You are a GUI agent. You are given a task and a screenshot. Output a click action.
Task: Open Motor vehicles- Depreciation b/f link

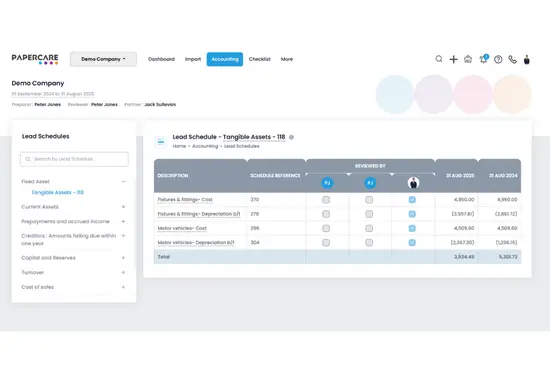pyautogui.click(x=196, y=242)
